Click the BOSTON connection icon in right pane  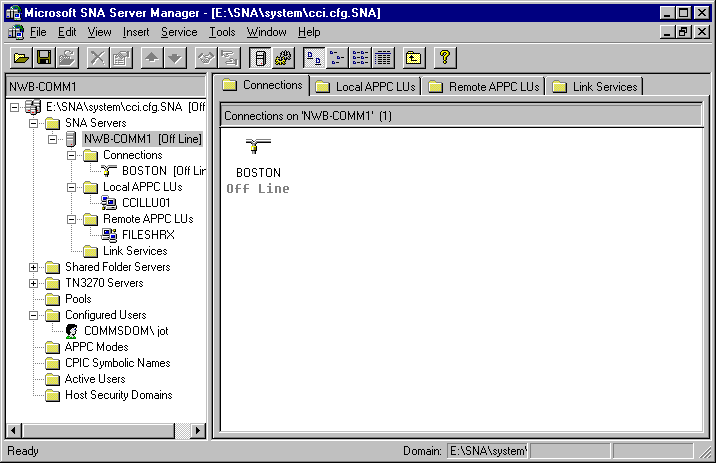pos(257,149)
